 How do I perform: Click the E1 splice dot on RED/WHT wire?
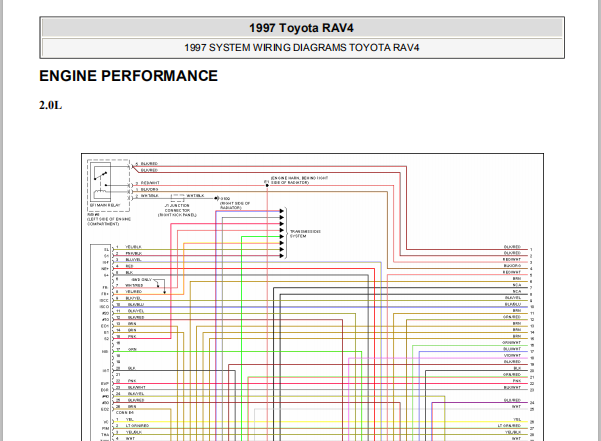[x=267, y=185]
